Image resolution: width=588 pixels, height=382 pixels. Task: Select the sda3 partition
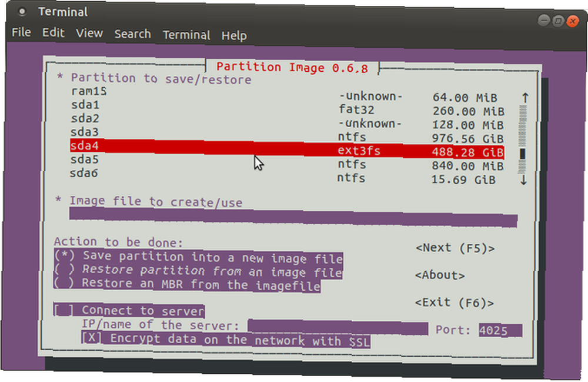tap(286, 135)
